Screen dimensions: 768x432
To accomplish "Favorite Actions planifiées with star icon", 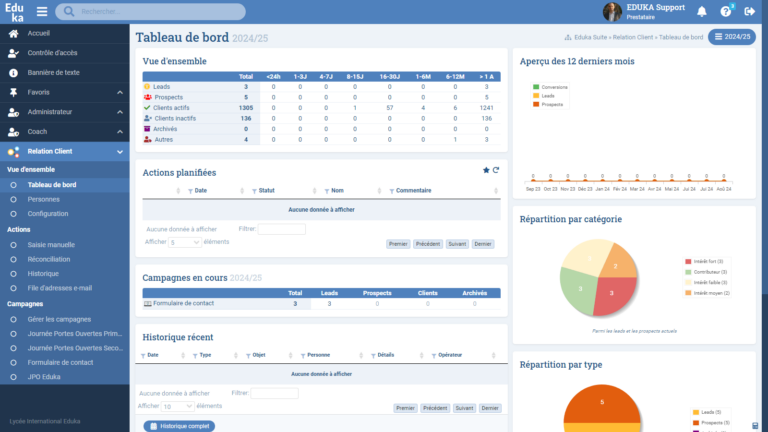I will click(x=486, y=170).
